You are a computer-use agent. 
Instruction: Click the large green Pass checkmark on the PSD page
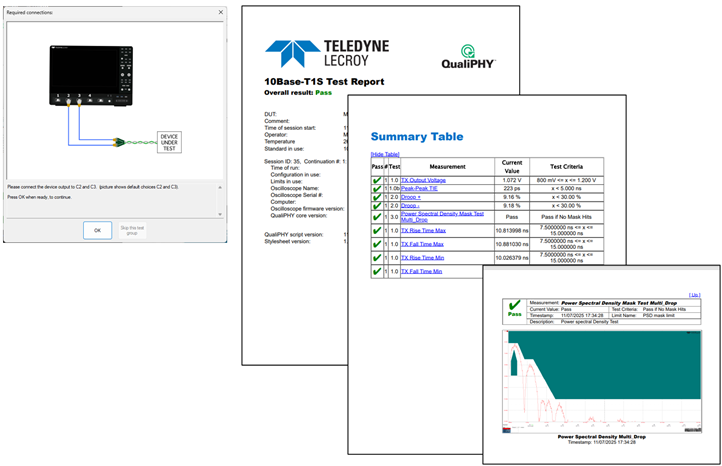point(514,305)
